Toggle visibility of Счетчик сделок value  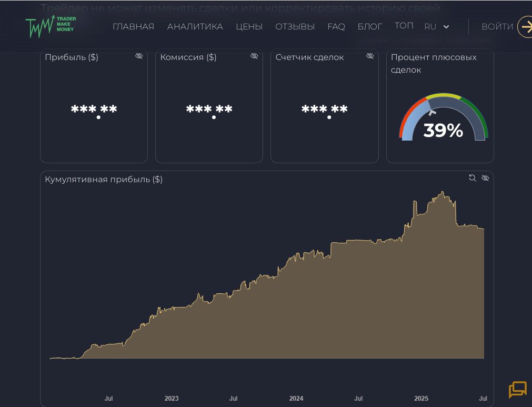[370, 56]
